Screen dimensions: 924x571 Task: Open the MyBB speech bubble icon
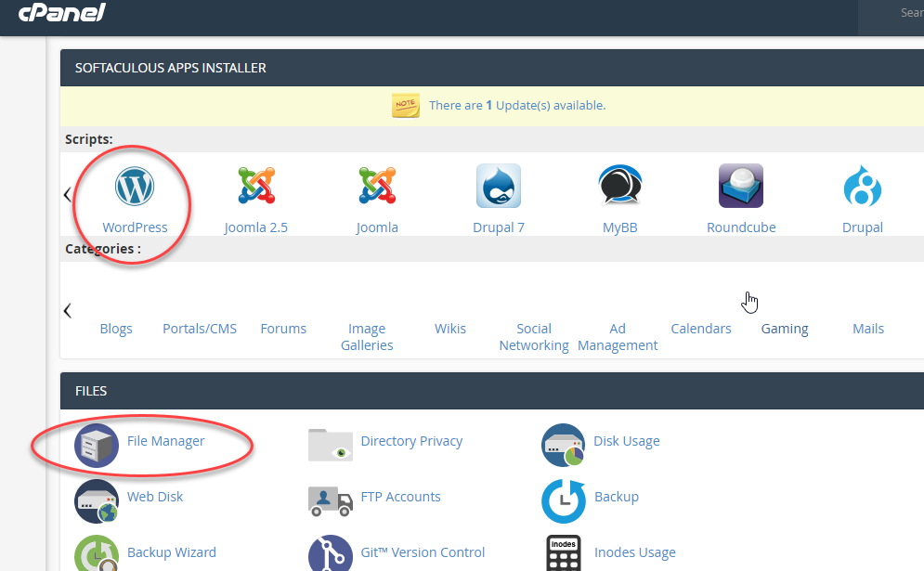tap(619, 187)
